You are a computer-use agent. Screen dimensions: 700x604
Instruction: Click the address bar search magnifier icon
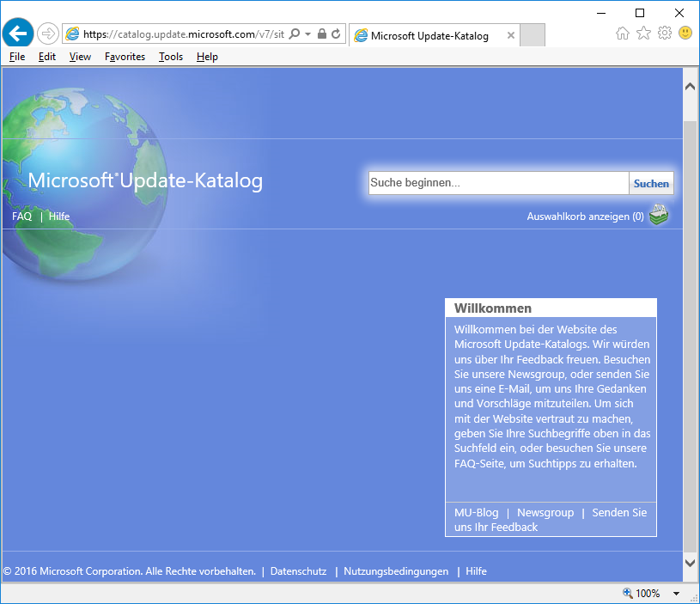(295, 34)
